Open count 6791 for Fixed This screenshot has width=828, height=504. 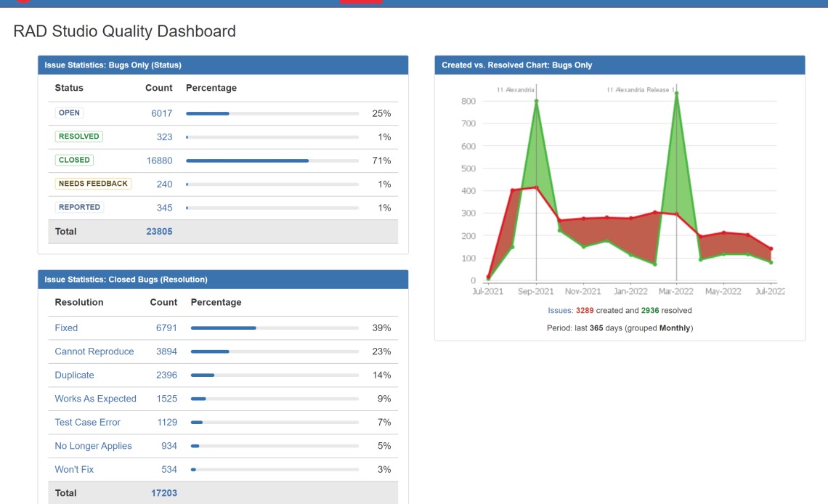[166, 328]
